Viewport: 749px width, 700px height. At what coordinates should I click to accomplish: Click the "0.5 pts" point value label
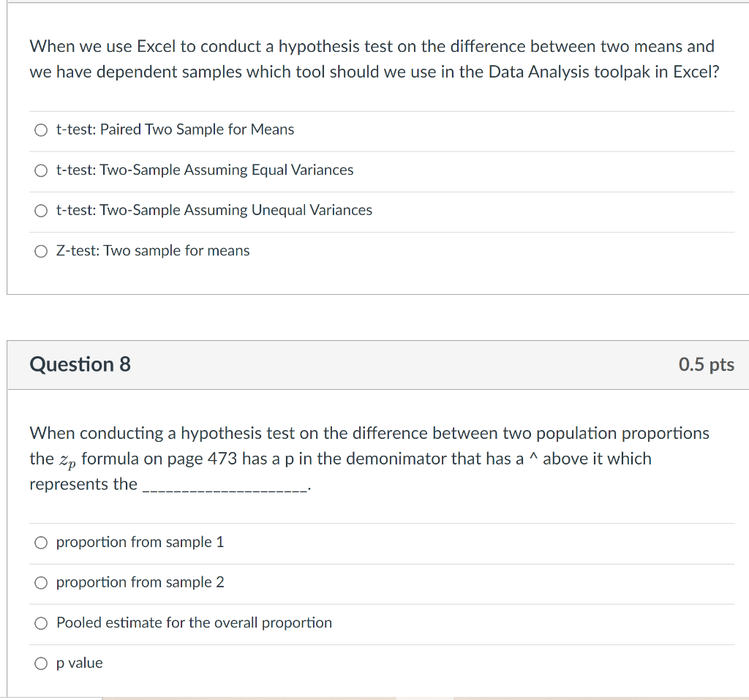[705, 364]
